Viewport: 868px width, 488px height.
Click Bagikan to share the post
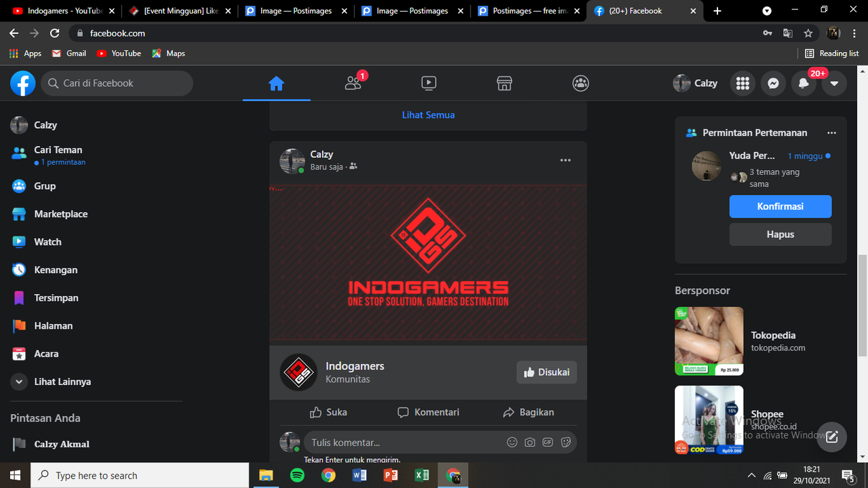tap(528, 412)
